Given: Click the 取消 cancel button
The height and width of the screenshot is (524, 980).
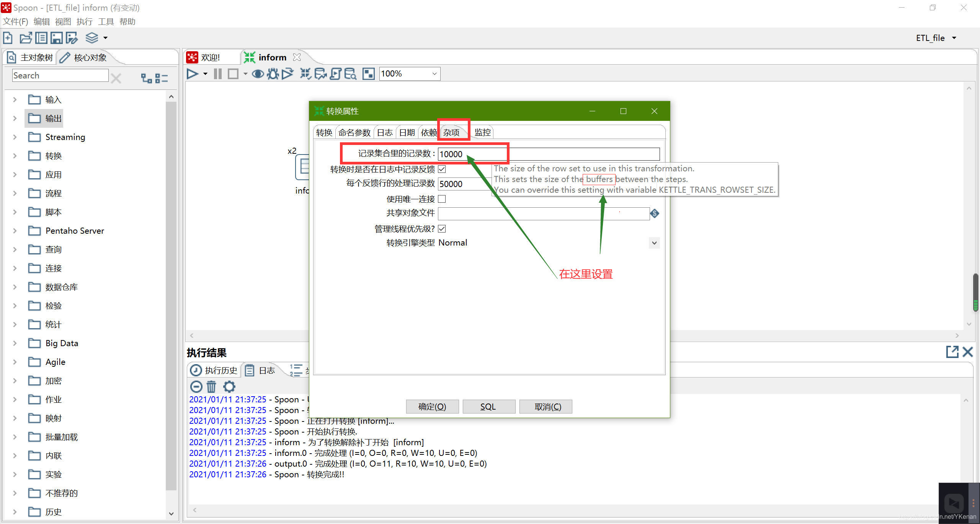Looking at the screenshot, I should (x=546, y=406).
